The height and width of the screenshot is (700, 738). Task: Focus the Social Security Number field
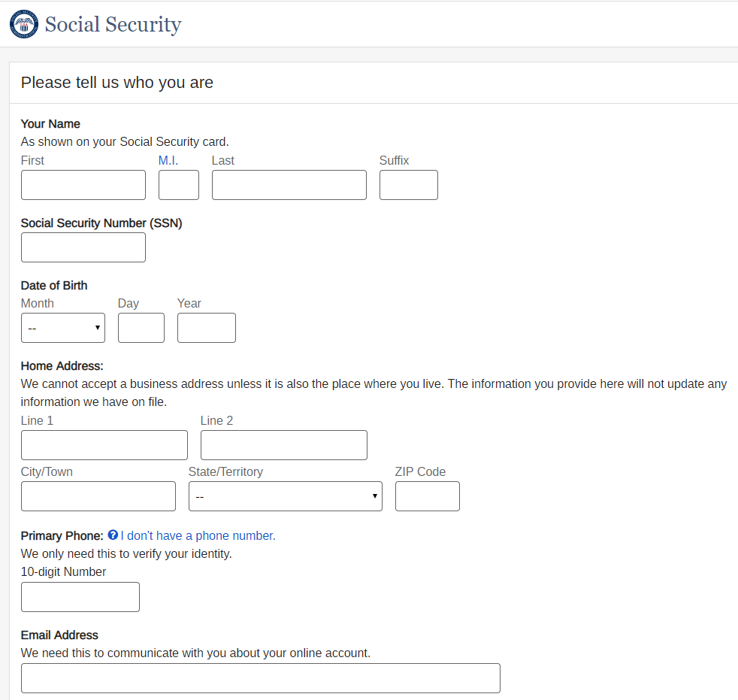tap(83, 247)
